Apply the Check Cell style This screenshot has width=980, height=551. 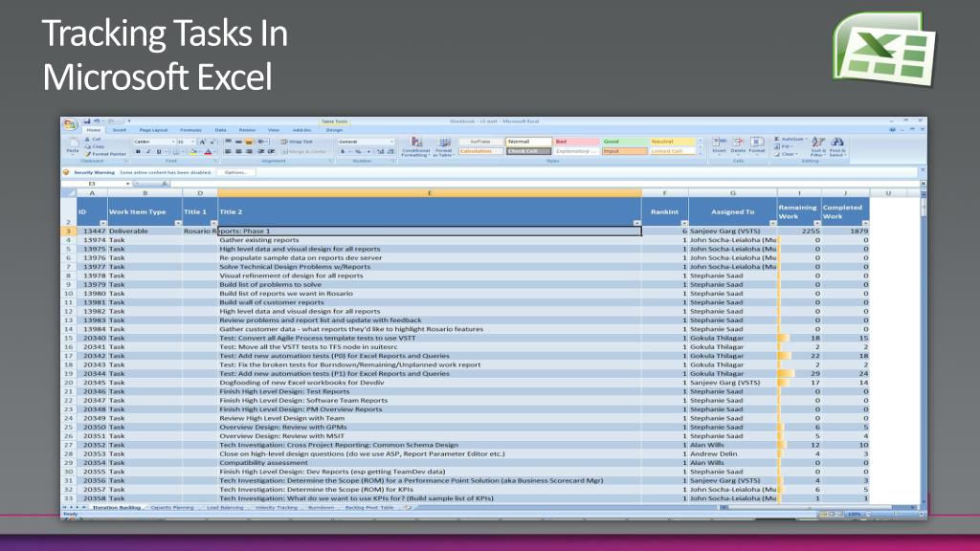(528, 151)
